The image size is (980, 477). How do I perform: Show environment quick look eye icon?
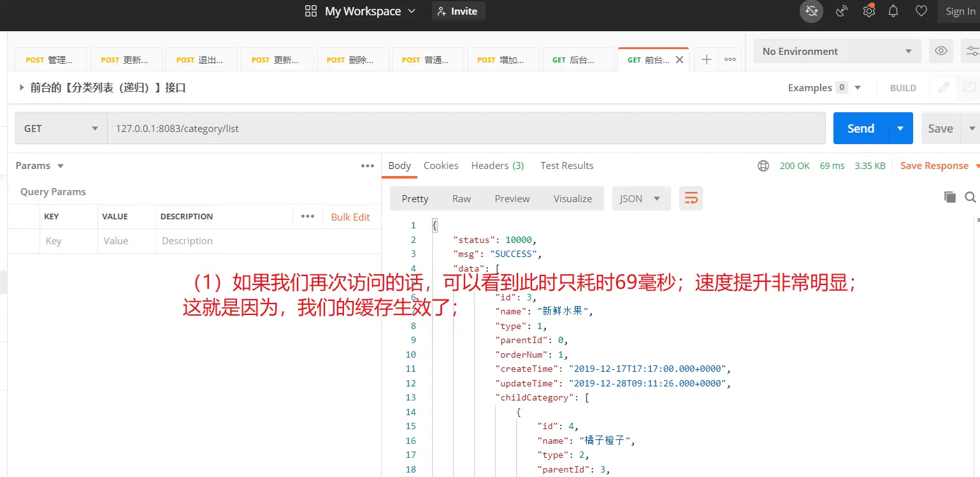940,51
